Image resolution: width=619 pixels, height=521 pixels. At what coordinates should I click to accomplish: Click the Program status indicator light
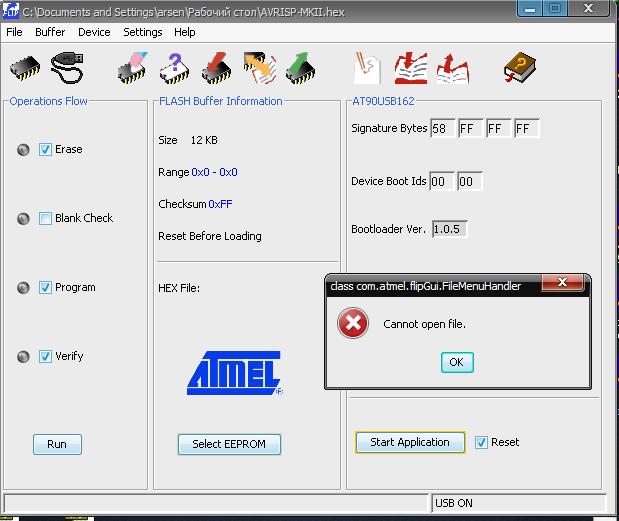(23, 288)
